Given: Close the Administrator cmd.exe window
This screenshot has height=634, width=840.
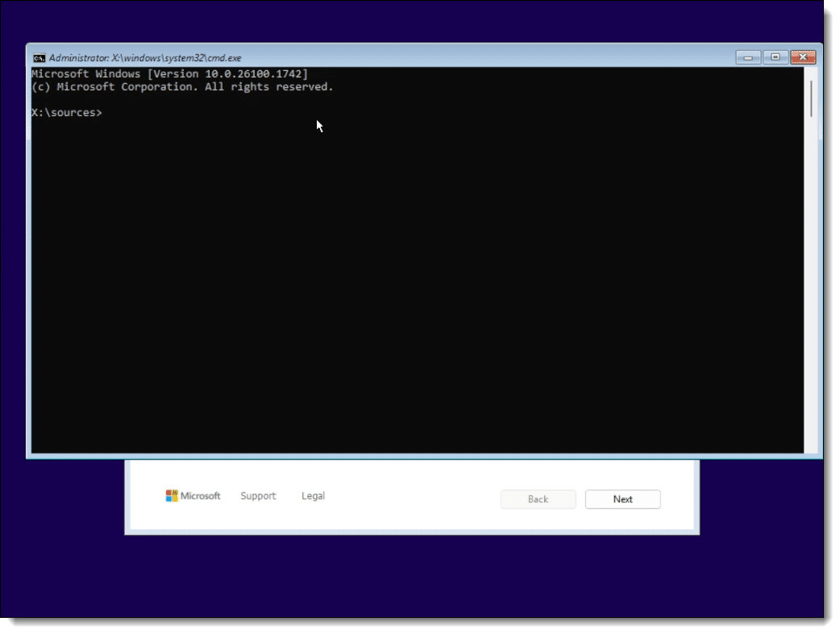Looking at the screenshot, I should [x=803, y=57].
